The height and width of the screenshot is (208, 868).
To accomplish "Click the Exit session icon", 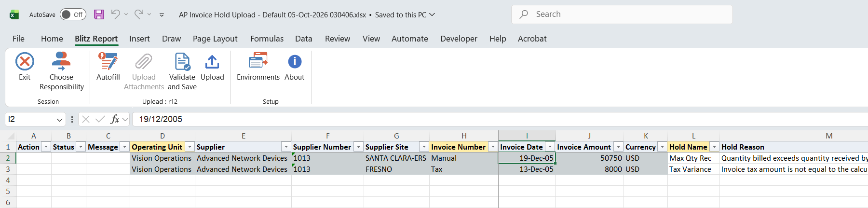I will [25, 62].
